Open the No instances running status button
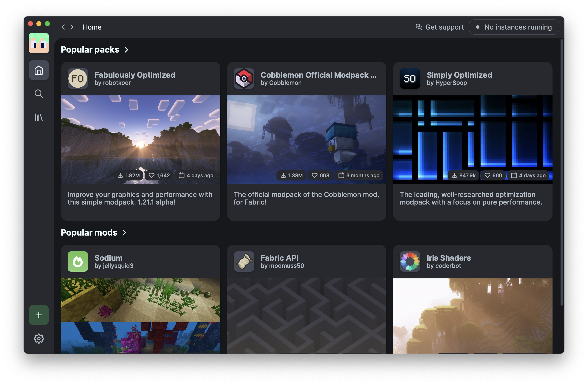This screenshot has height=385, width=588. pyautogui.click(x=514, y=27)
